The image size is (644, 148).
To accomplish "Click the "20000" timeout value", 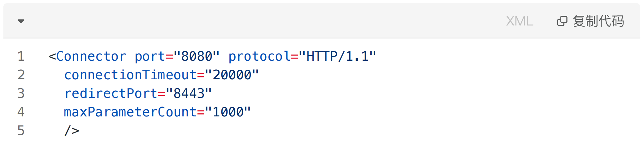I will (x=232, y=75).
